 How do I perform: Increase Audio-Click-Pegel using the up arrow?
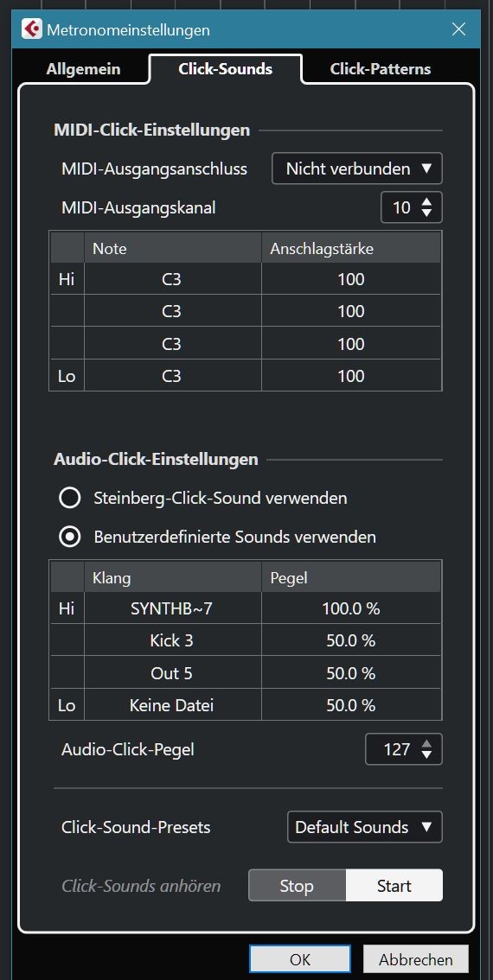click(426, 744)
